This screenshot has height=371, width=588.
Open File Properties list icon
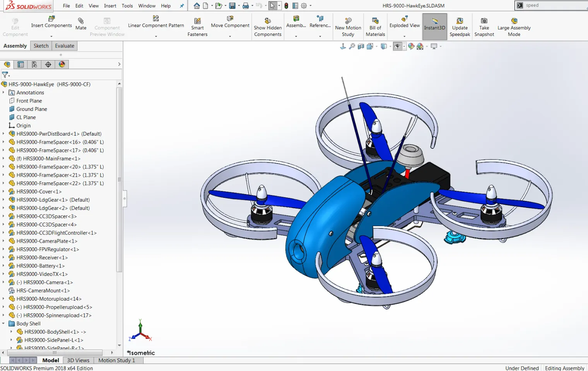click(295, 6)
